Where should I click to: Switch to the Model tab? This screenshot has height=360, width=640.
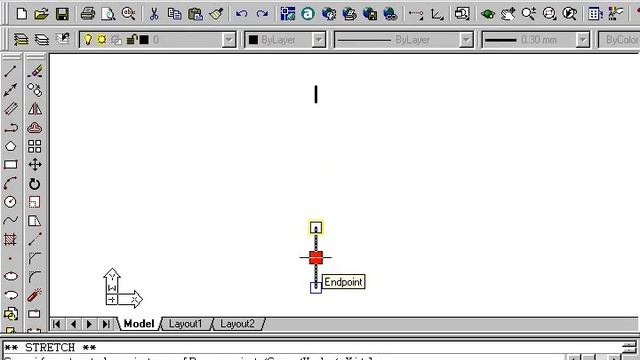tap(139, 324)
